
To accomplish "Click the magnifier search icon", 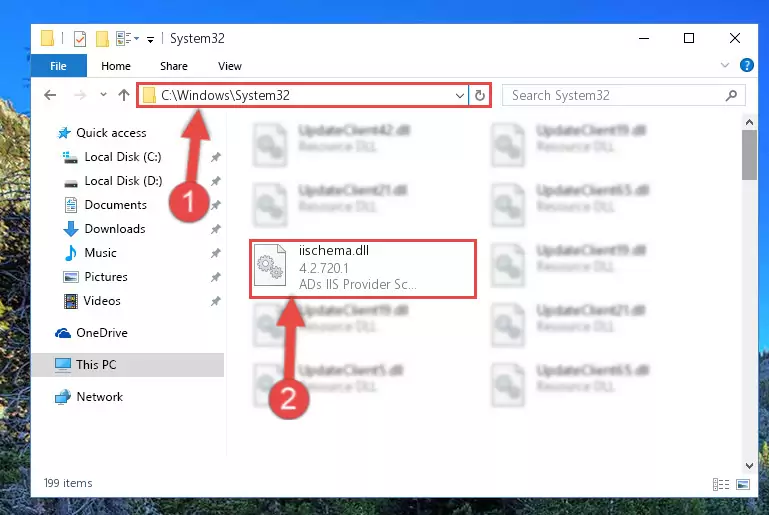I will click(731, 95).
